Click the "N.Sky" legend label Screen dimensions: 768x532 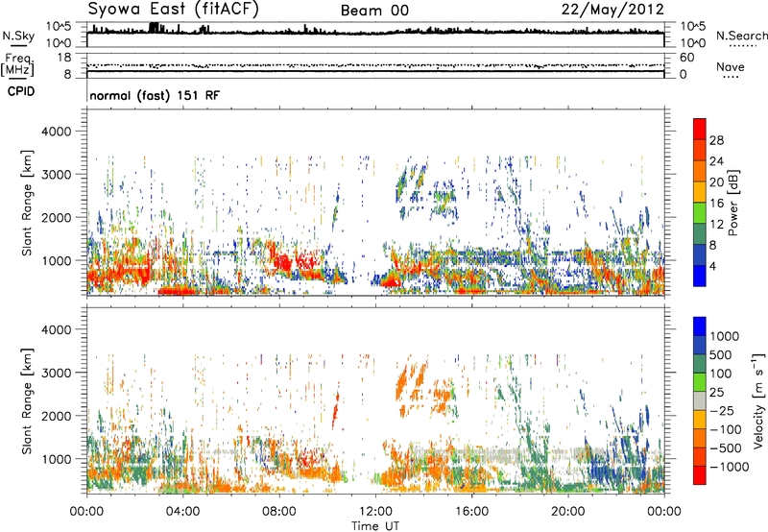[18, 36]
